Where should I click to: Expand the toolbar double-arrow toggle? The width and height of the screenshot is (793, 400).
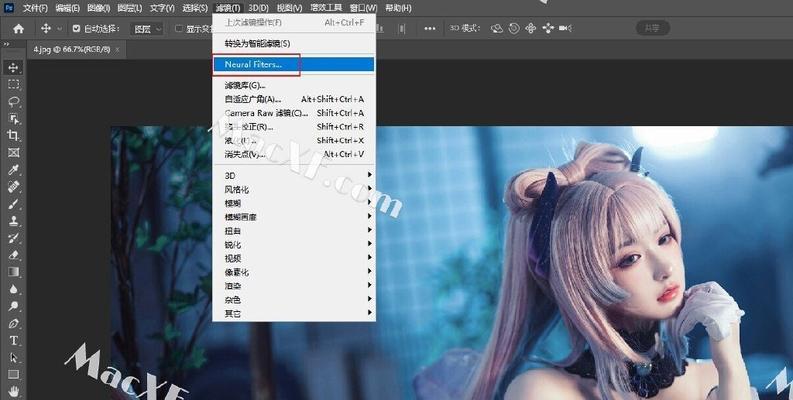point(6,45)
